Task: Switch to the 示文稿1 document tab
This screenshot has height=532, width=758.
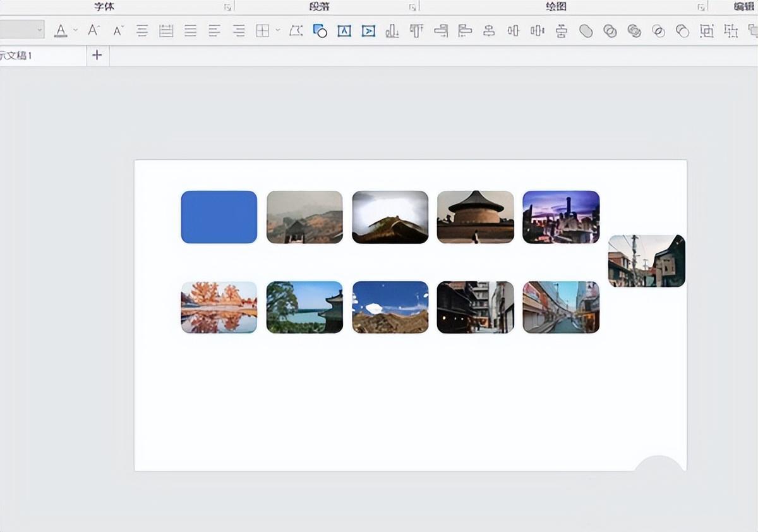Action: 19,56
